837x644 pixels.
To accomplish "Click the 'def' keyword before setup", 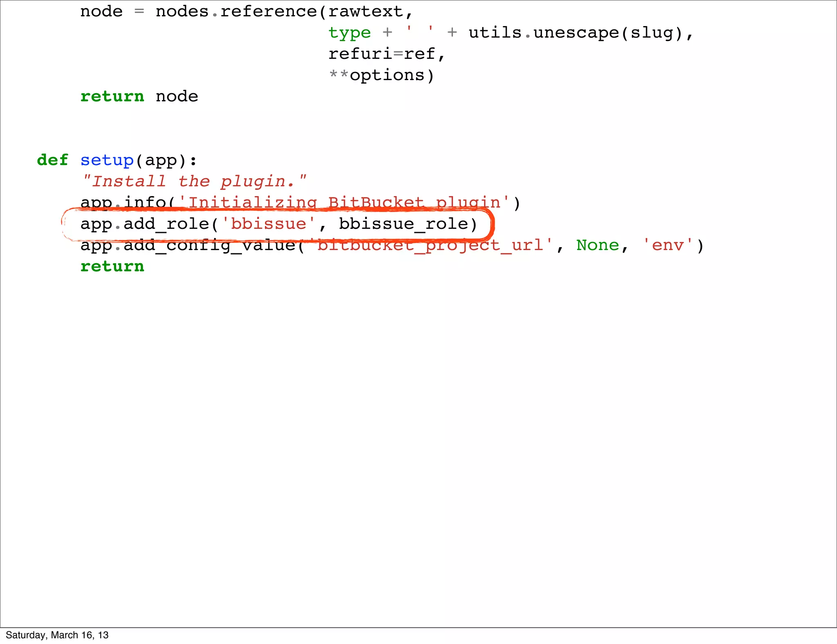I will pos(53,160).
